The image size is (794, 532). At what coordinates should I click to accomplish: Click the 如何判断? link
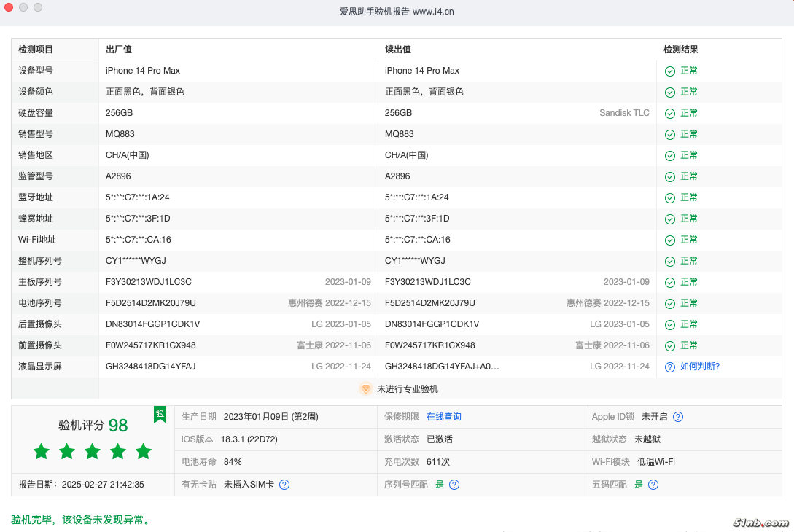pos(699,367)
